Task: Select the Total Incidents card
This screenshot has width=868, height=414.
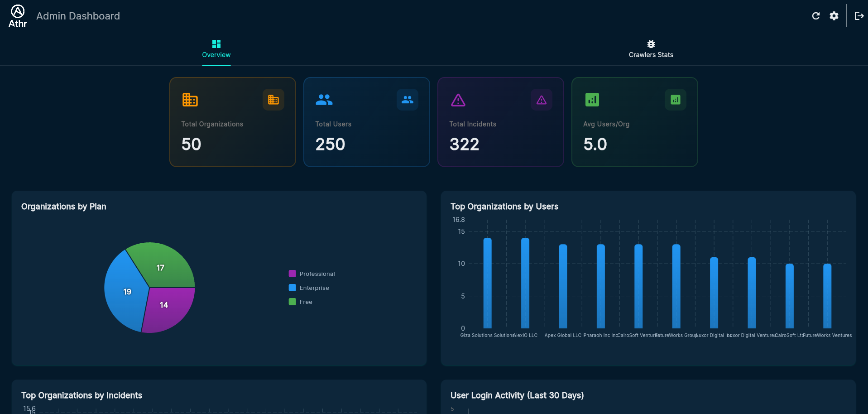Action: tap(501, 122)
